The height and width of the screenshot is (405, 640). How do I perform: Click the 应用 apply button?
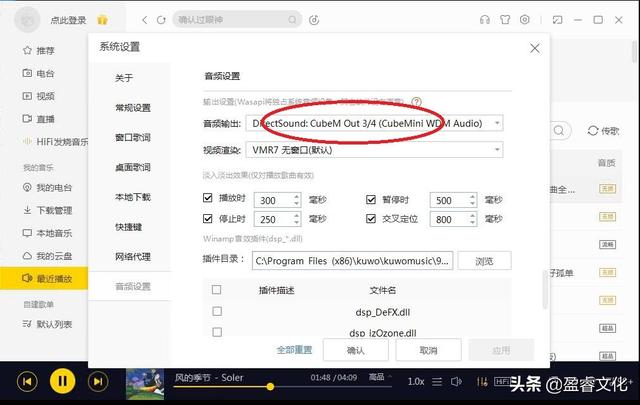[x=501, y=350]
